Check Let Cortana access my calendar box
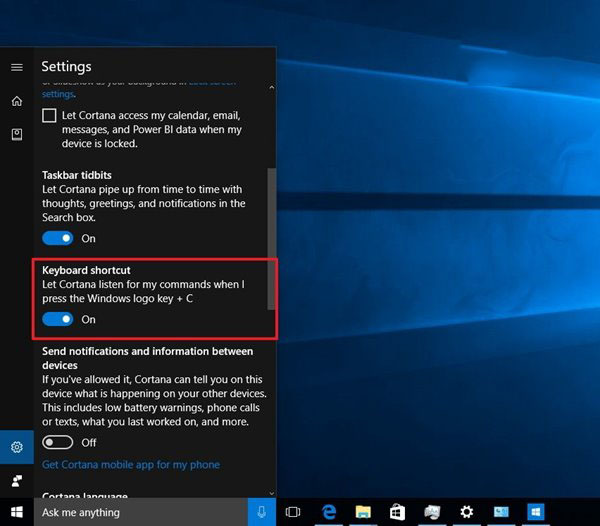Viewport: 600px width, 526px height. [x=50, y=116]
